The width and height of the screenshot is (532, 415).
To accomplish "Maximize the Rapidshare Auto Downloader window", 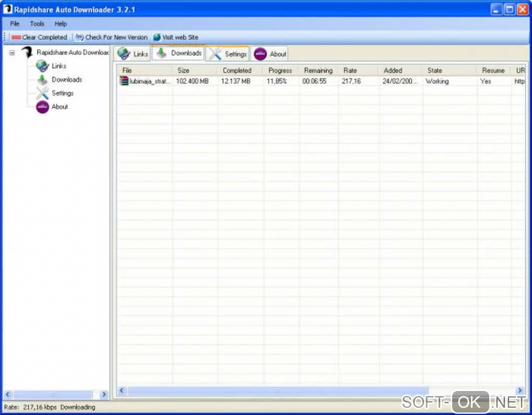I will tap(509, 9).
